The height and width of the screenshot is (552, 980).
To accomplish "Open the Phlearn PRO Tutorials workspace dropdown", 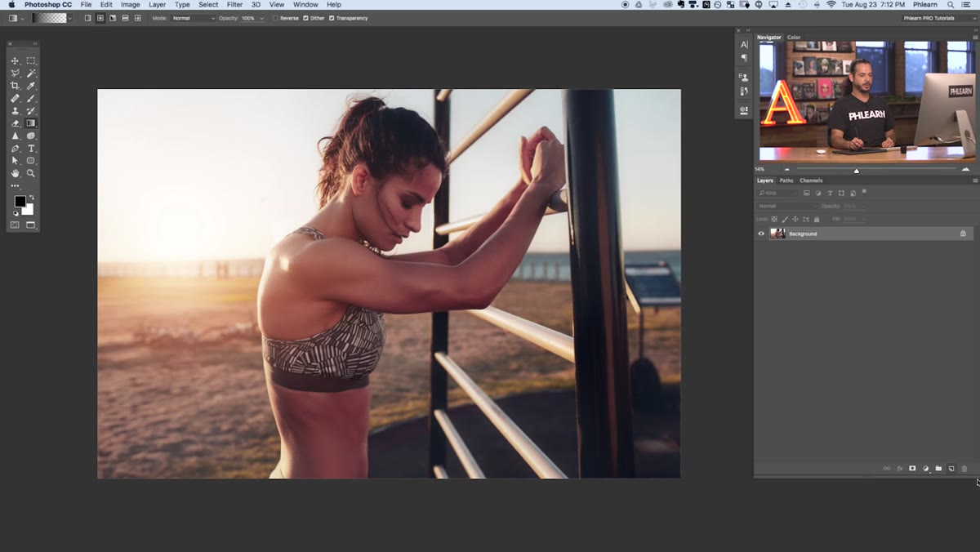I will pos(939,18).
